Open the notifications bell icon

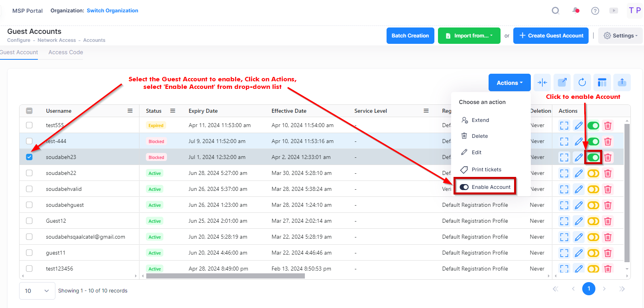[x=576, y=11]
